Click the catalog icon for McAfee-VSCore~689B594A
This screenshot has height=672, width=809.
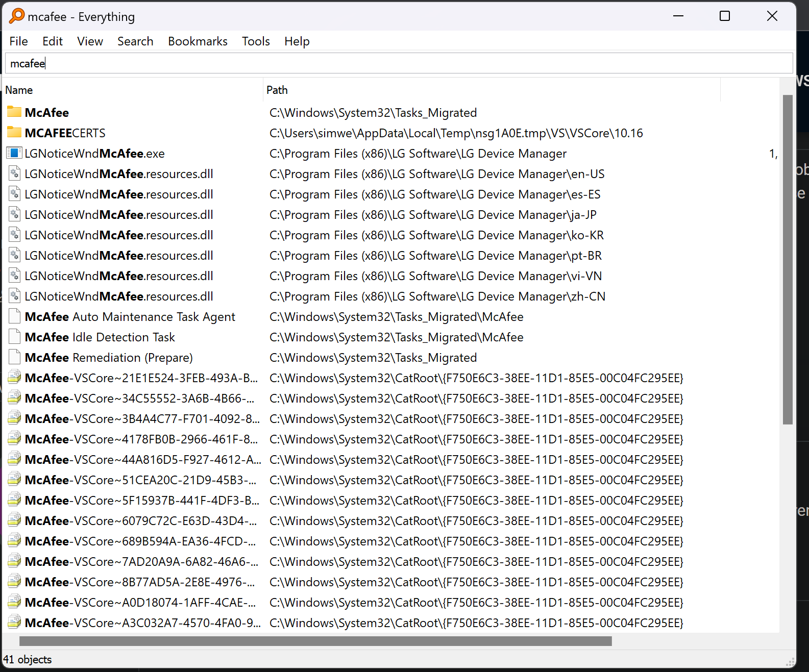14,540
